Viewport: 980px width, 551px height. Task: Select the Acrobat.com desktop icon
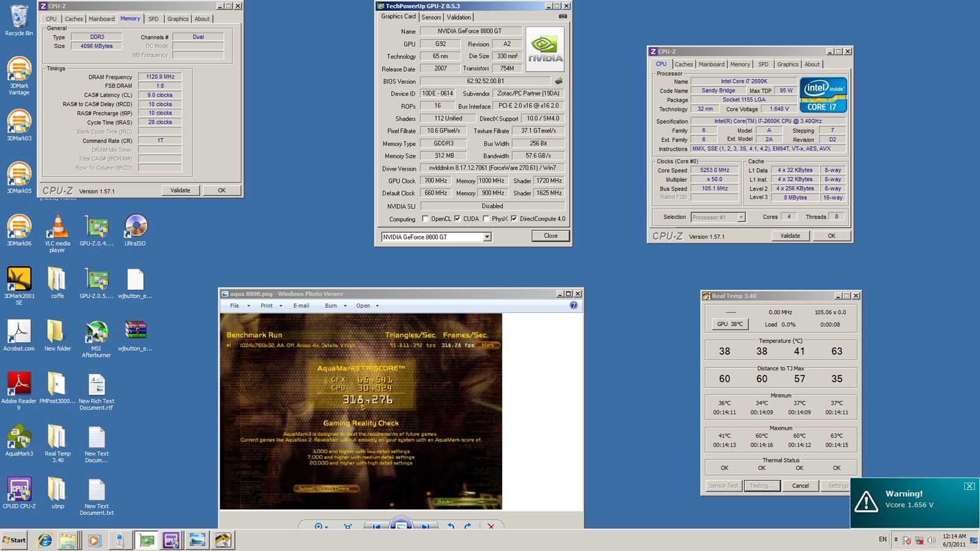(19, 336)
